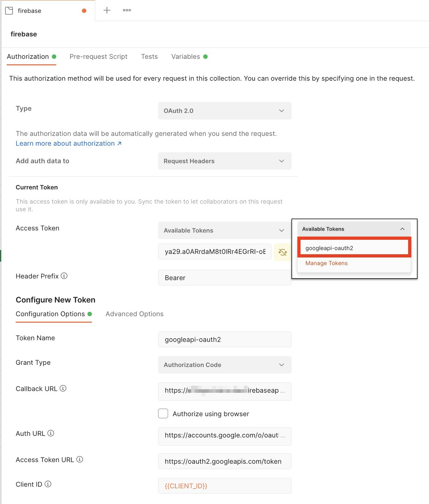429x504 pixels.
Task: Click the Header Prefix info icon
Action: click(64, 276)
